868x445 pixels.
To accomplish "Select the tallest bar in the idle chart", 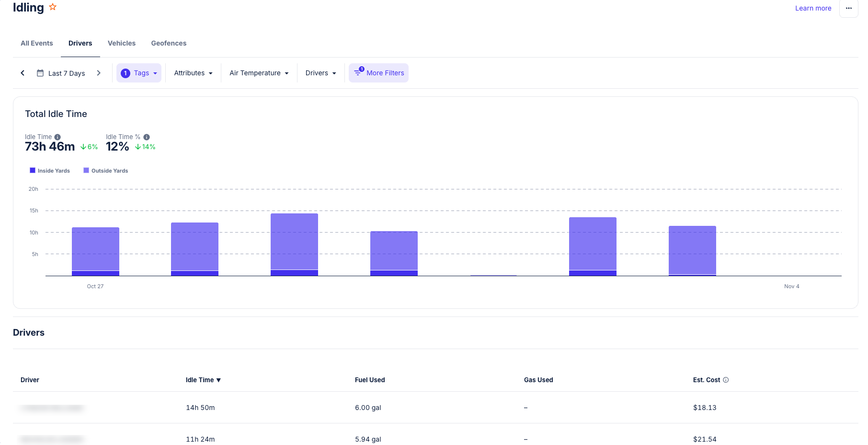I will [x=294, y=245].
